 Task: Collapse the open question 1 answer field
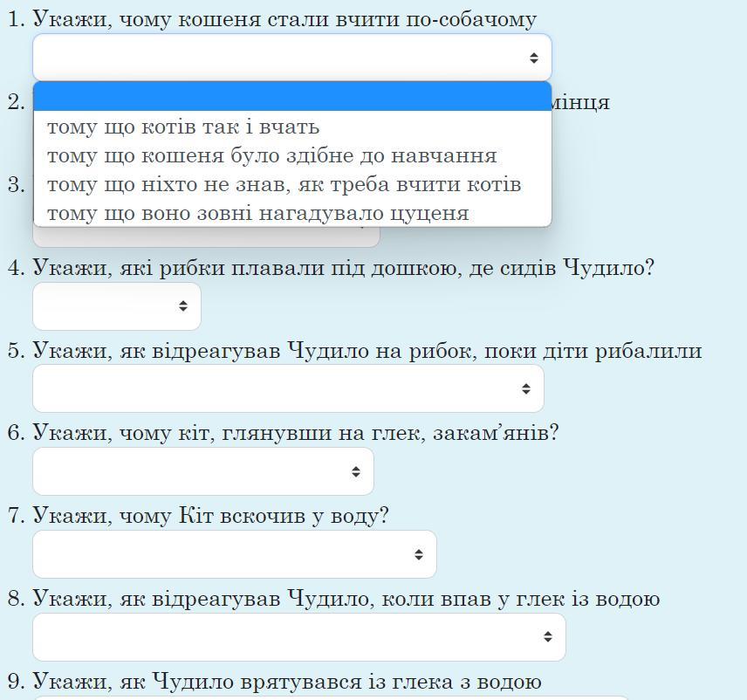292,58
